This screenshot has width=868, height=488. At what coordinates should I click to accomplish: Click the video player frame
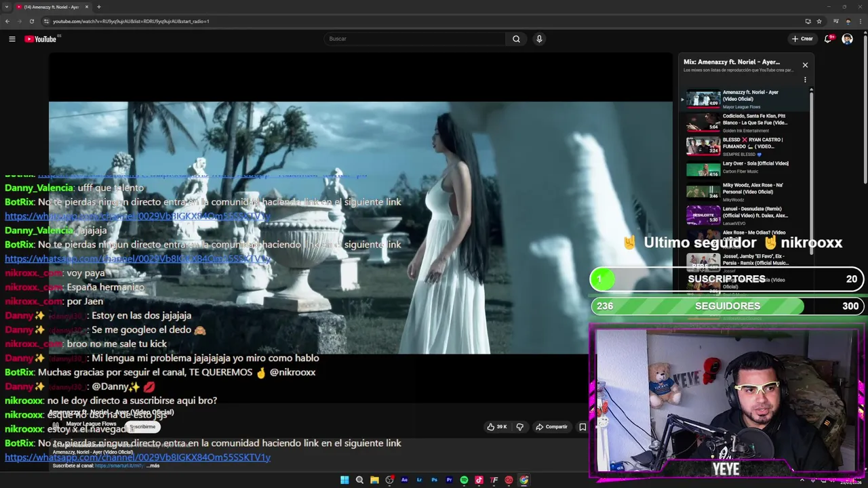coord(360,228)
